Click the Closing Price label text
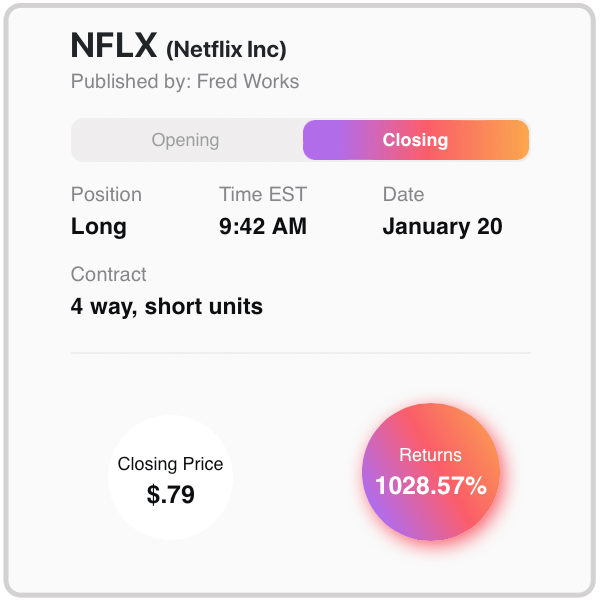Viewport: 600px width, 600px height. 170,465
